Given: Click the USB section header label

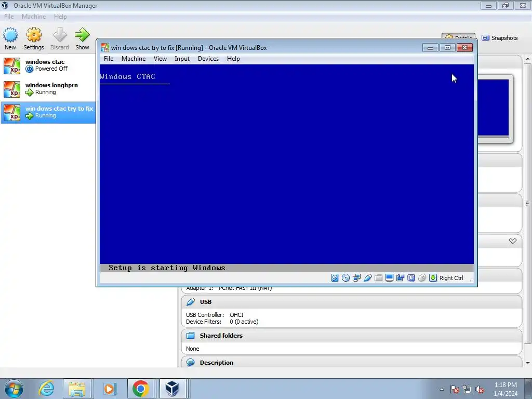Looking at the screenshot, I should (x=206, y=302).
